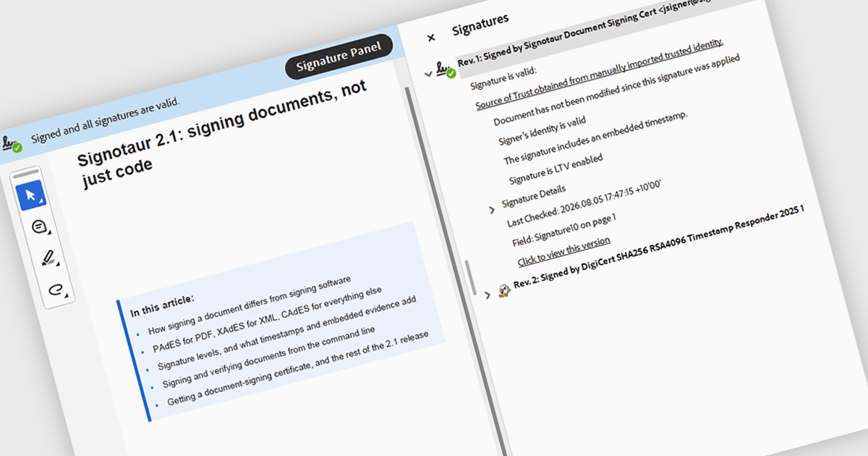Close the Signatures panel

point(431,38)
